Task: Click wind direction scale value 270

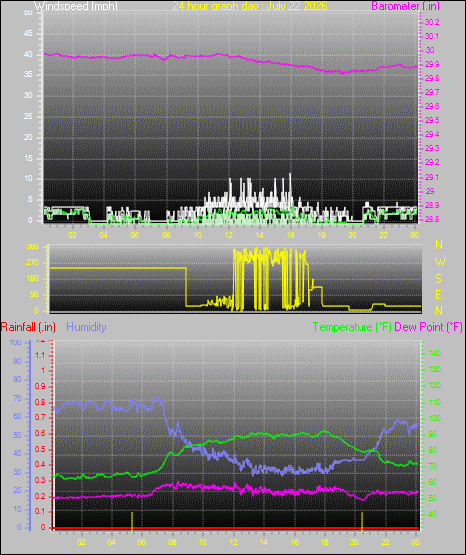Action: pyautogui.click(x=33, y=263)
